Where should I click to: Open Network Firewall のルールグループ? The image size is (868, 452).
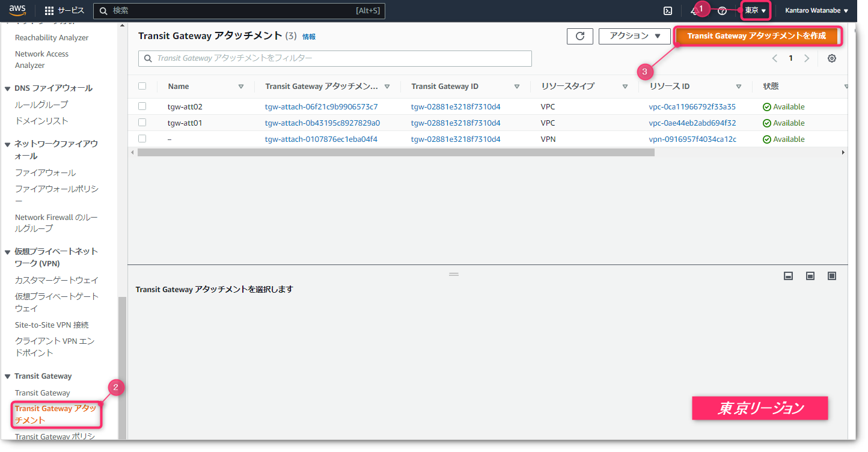57,223
